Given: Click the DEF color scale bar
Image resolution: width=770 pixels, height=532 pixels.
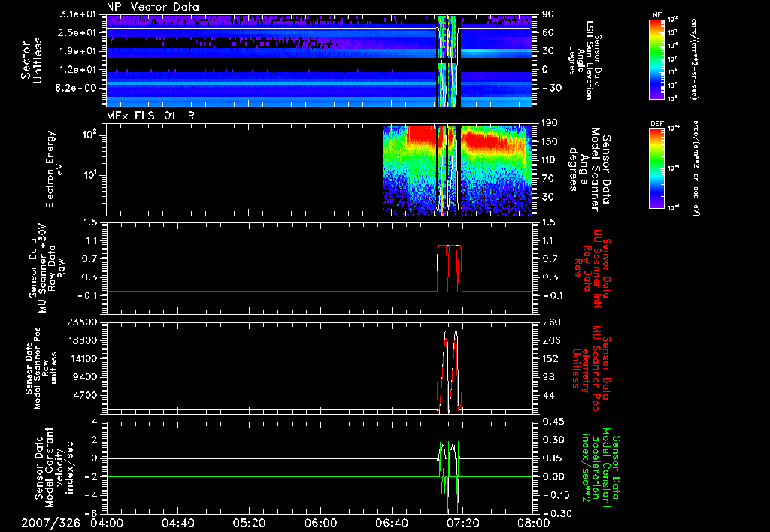Looking at the screenshot, I should point(656,168).
